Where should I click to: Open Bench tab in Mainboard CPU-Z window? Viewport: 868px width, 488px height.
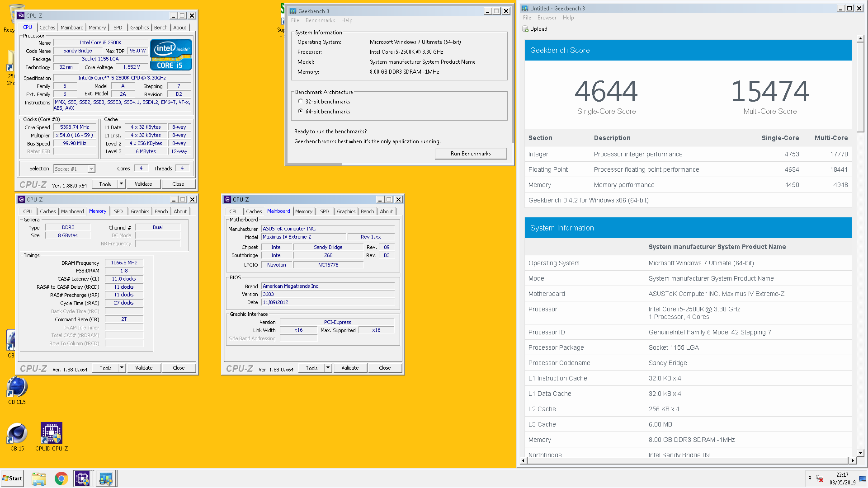point(368,211)
